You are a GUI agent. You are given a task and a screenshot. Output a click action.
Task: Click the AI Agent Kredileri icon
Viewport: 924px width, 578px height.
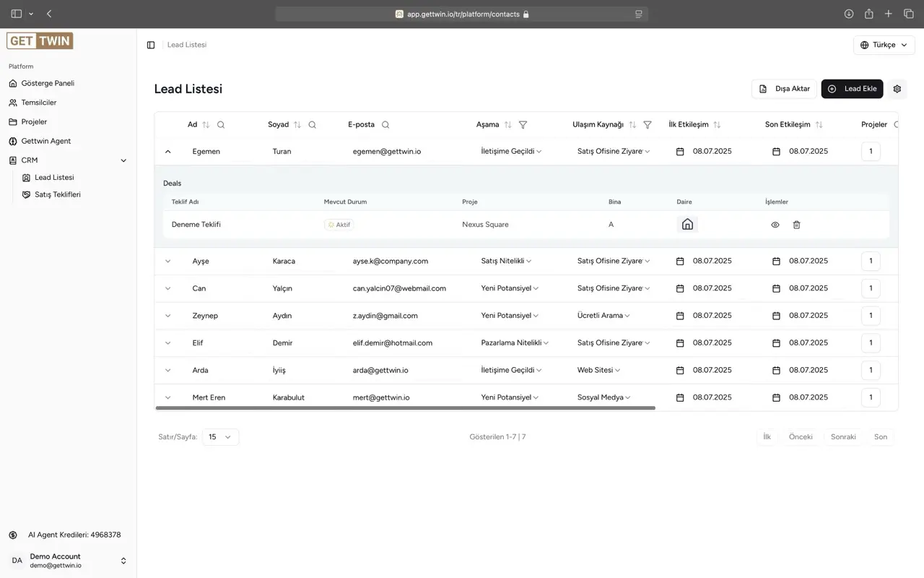tap(12, 535)
